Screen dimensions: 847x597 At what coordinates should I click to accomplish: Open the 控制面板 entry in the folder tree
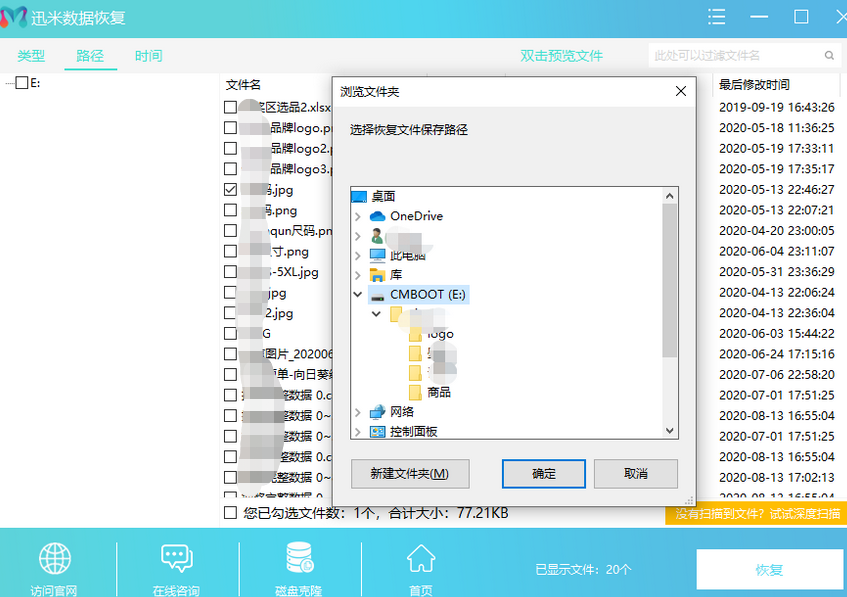(x=413, y=432)
